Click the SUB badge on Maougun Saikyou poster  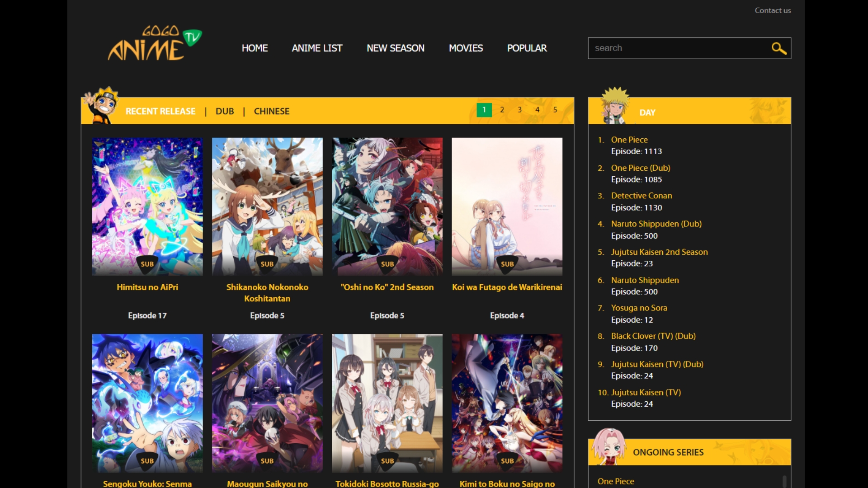click(267, 461)
